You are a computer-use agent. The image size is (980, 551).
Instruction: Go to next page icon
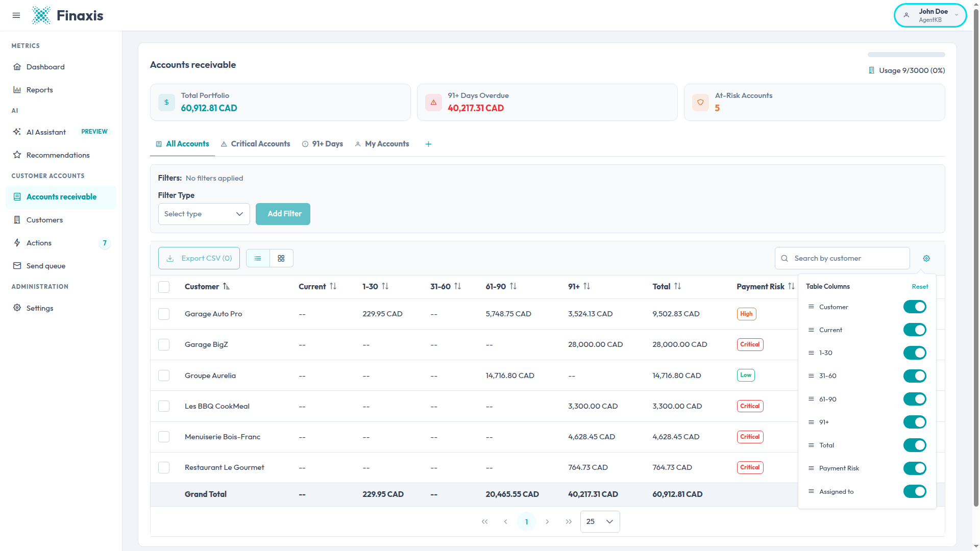click(x=547, y=522)
